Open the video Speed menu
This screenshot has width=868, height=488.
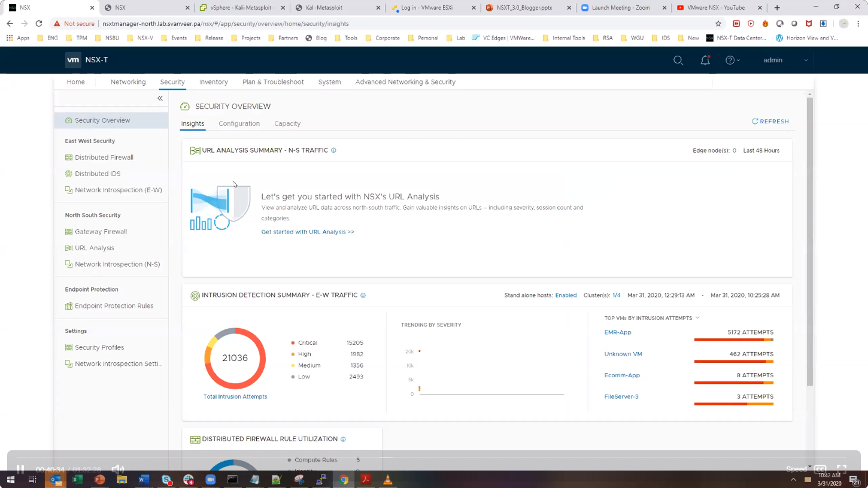pyautogui.click(x=799, y=469)
